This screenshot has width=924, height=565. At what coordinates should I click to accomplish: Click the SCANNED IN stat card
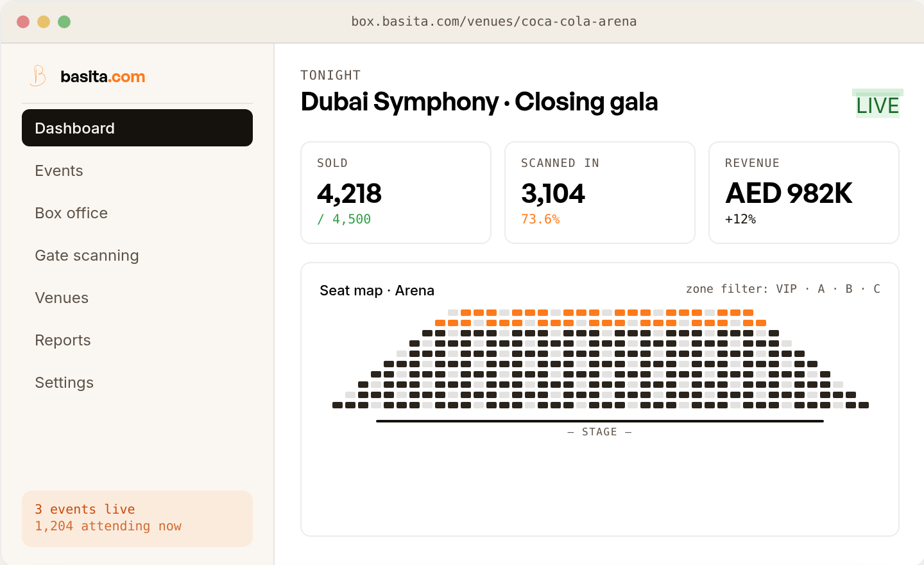coord(599,193)
